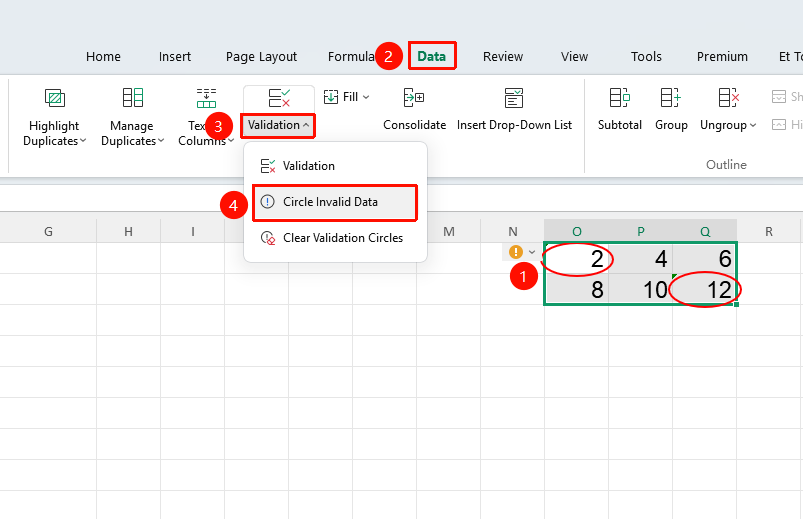Click the Ungroup icon
Screen dimensions: 803x519
coord(728,97)
